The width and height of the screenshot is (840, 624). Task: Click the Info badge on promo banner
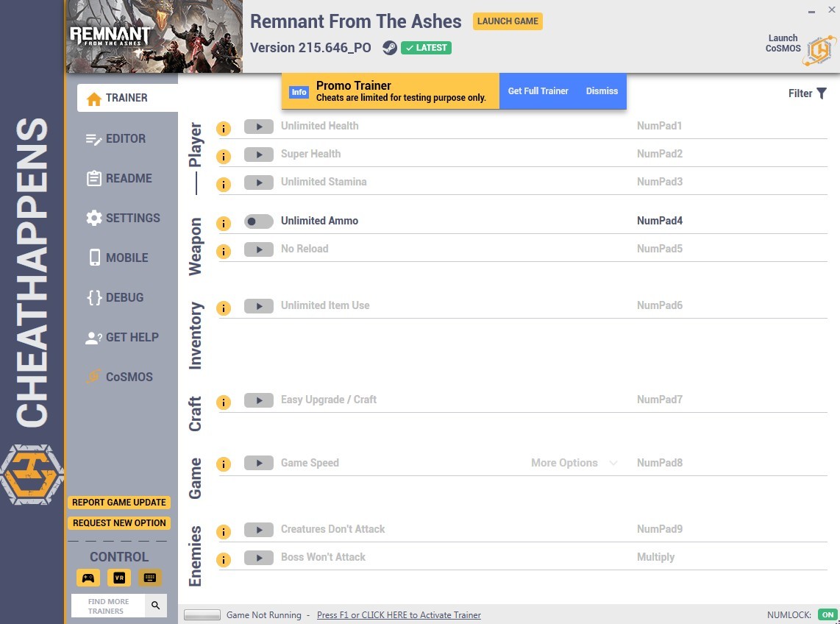(299, 92)
